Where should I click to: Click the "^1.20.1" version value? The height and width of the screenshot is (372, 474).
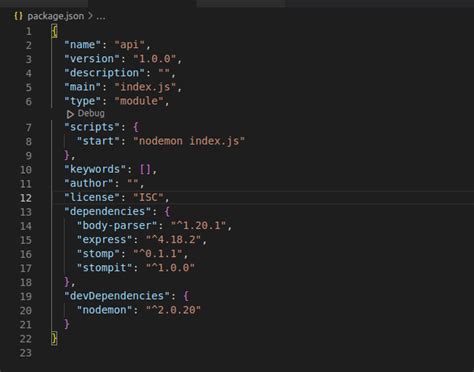tap(199, 226)
